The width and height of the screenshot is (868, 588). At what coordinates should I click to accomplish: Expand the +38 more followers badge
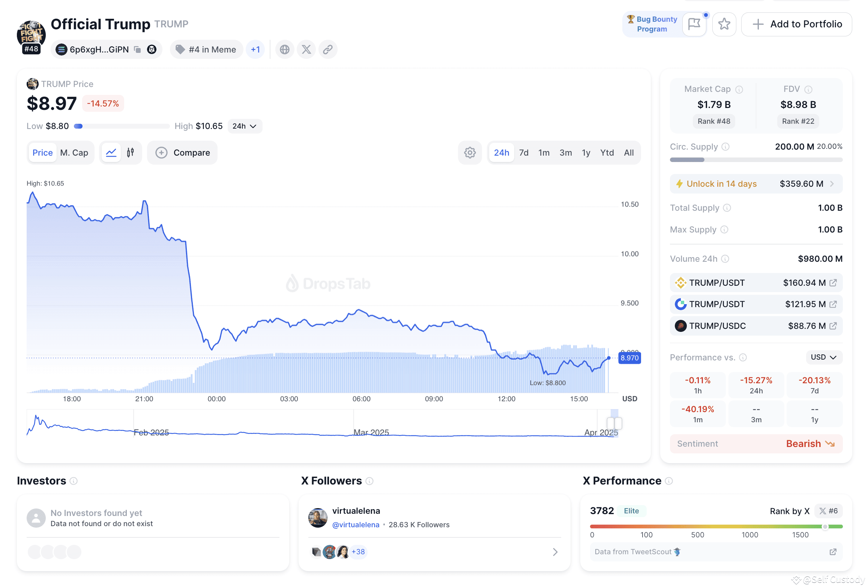358,552
